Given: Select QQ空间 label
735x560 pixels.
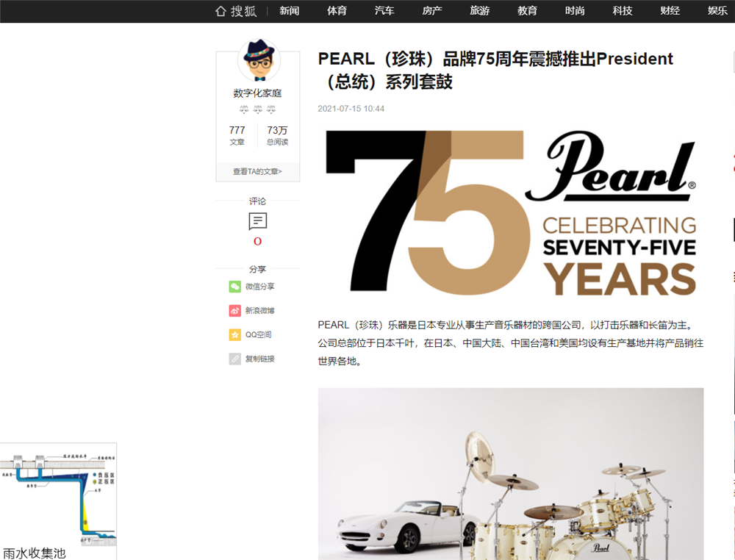Looking at the screenshot, I should click(258, 334).
